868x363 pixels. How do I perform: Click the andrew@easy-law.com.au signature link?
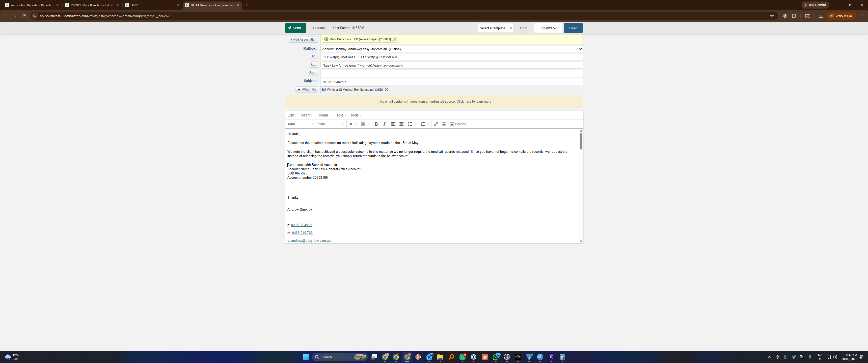[x=310, y=241]
